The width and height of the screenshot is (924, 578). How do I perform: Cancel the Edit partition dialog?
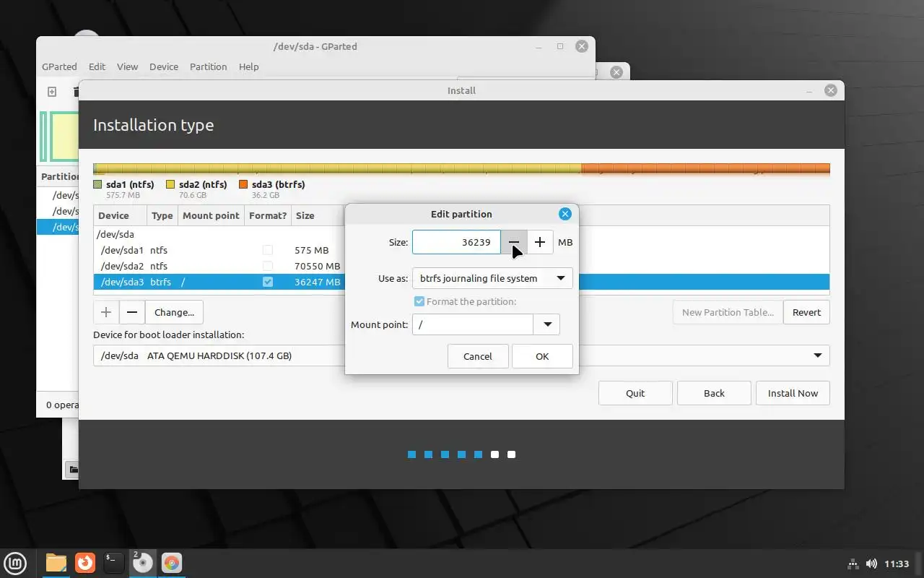(478, 356)
